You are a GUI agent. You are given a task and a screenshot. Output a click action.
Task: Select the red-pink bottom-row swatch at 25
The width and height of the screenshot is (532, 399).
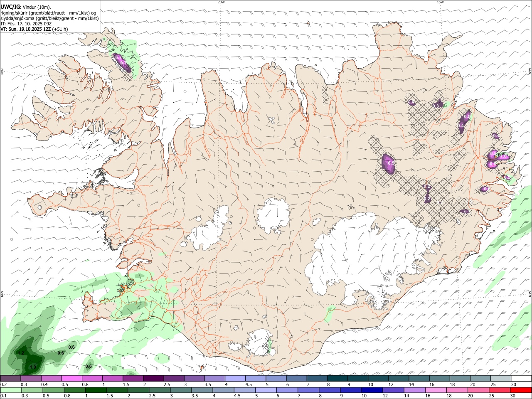point(500,390)
